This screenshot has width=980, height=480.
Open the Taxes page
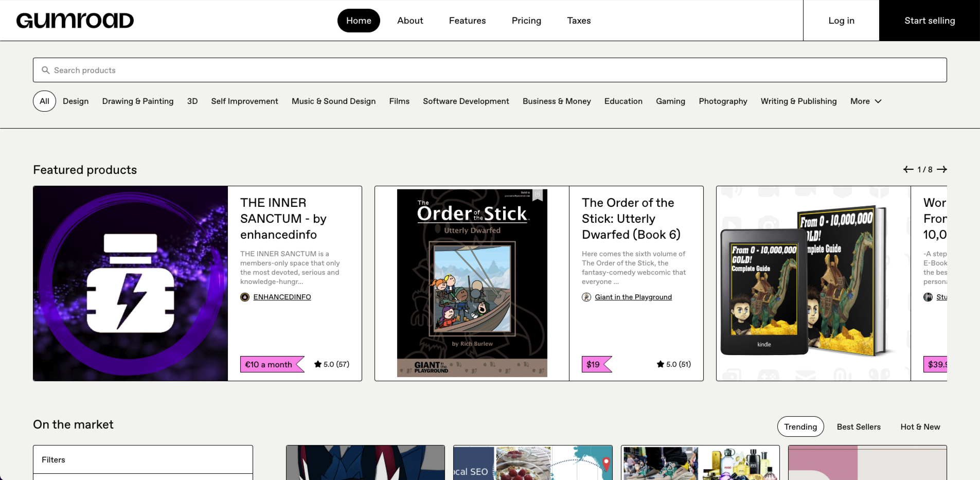(579, 21)
